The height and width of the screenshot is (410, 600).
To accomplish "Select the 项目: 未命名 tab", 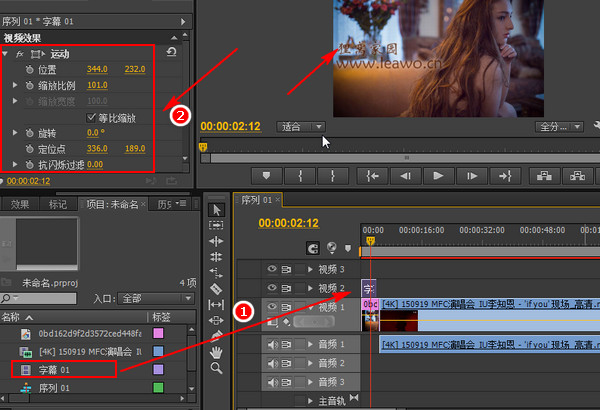I will coord(112,204).
